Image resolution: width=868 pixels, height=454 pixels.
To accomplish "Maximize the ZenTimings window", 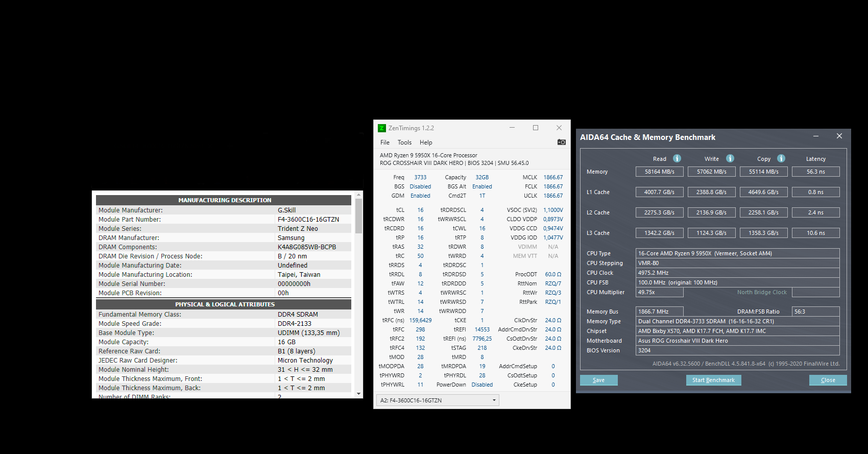I will [x=536, y=128].
